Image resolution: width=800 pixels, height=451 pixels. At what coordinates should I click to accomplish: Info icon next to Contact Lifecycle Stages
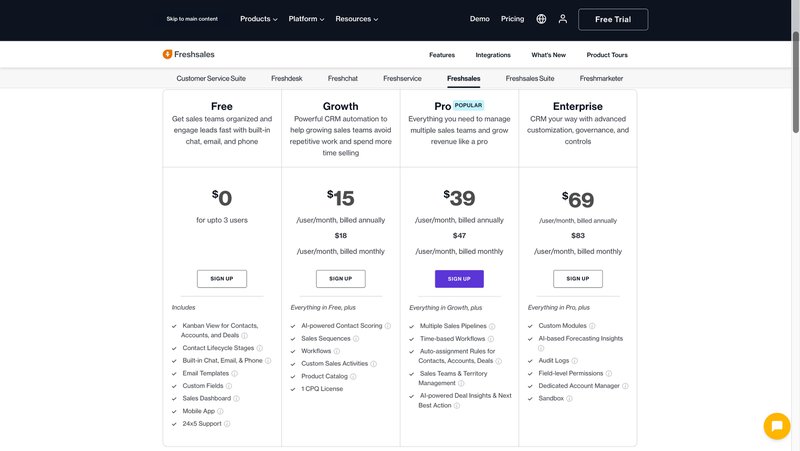pos(260,348)
